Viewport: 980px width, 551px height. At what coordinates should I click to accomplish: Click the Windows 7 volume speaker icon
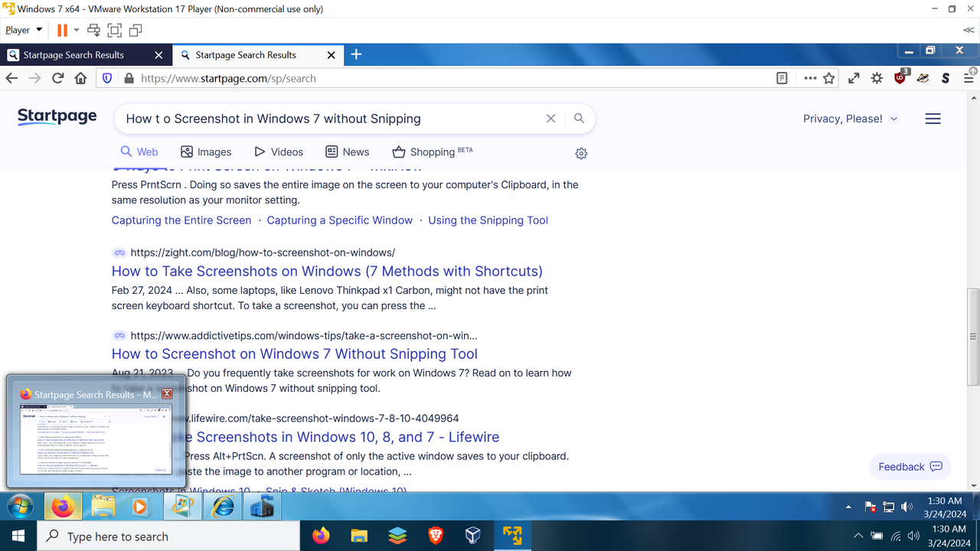pos(907,507)
